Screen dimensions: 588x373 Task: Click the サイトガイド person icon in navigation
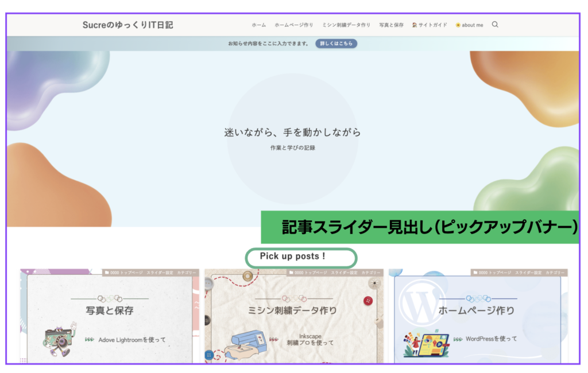pyautogui.click(x=415, y=25)
